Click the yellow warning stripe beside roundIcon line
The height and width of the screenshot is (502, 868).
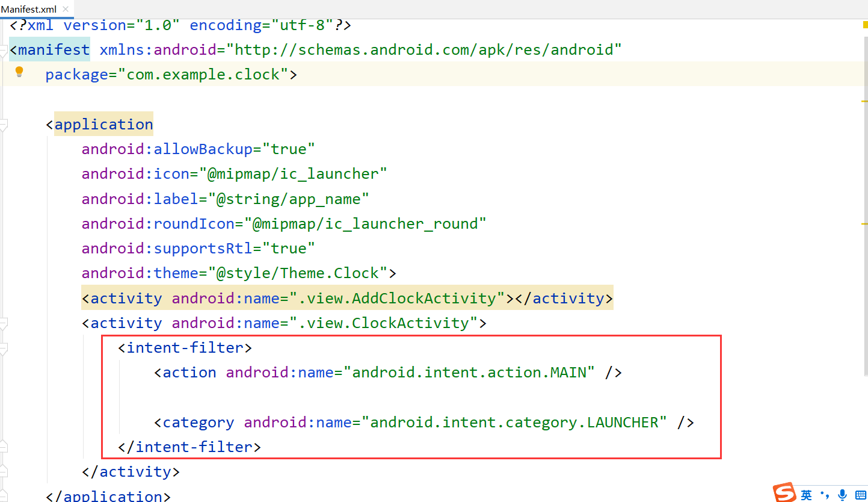coord(864,223)
